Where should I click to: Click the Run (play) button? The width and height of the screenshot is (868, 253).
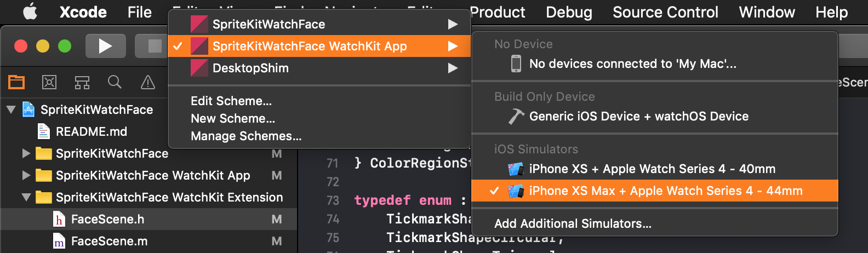[105, 46]
